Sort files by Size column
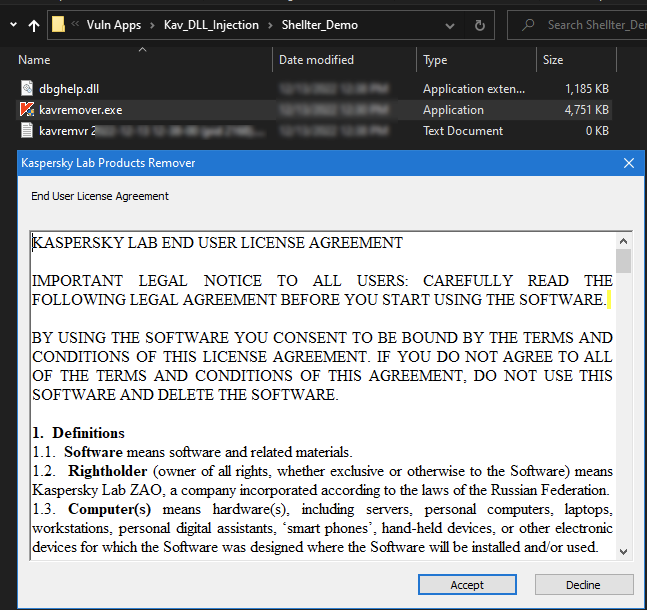647x610 pixels. click(x=553, y=60)
